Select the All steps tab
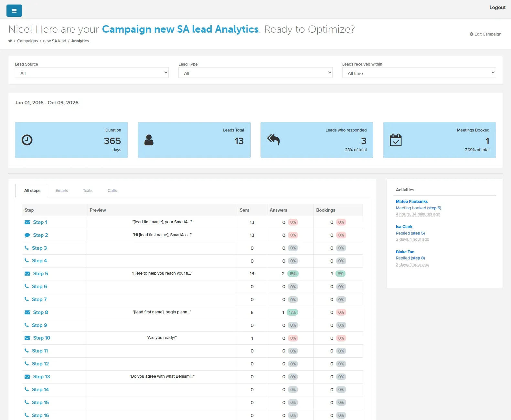This screenshot has height=420, width=511. (x=32, y=191)
